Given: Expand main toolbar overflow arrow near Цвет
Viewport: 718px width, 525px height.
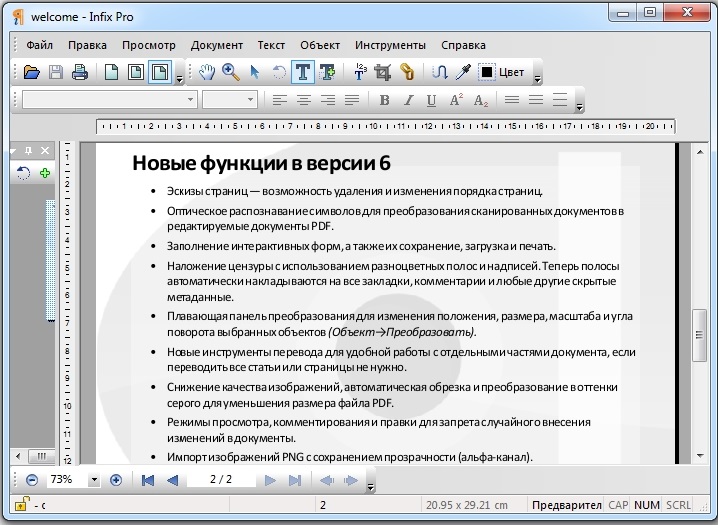Looking at the screenshot, I should 538,80.
